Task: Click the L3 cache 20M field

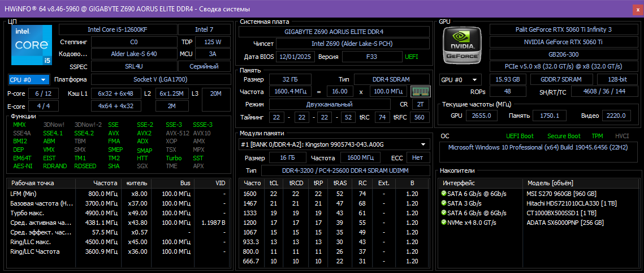Action: (x=215, y=100)
